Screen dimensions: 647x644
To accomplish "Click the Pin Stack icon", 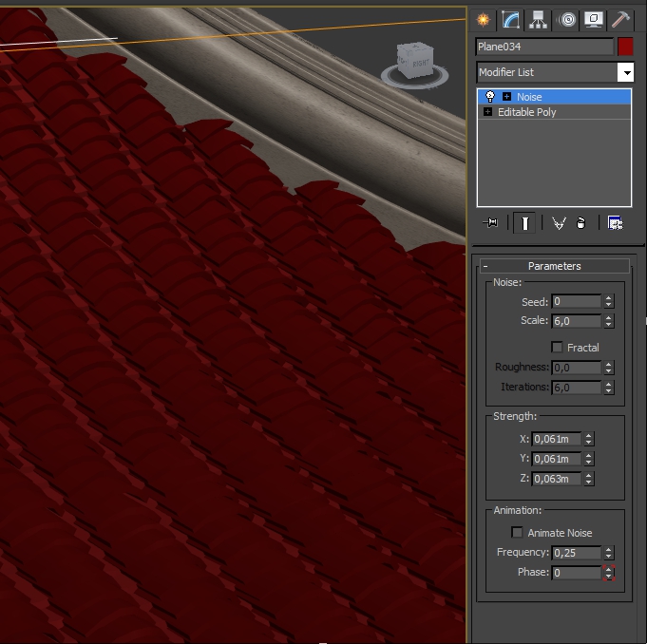I will [x=490, y=223].
